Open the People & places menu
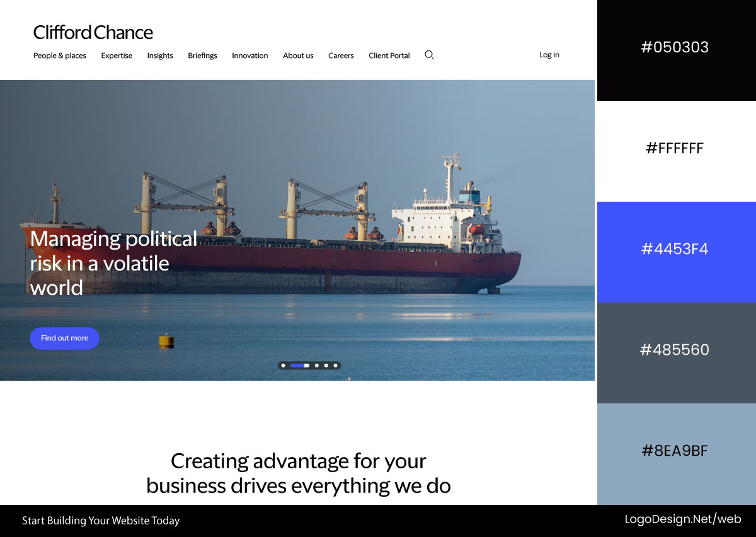This screenshot has width=756, height=537. [x=60, y=55]
